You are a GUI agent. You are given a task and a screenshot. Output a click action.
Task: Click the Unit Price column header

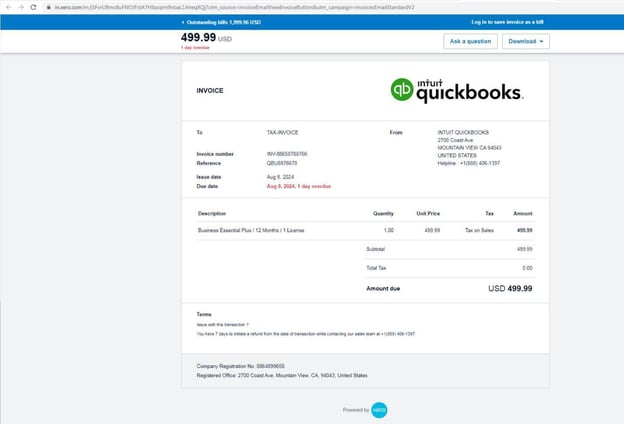tap(428, 214)
